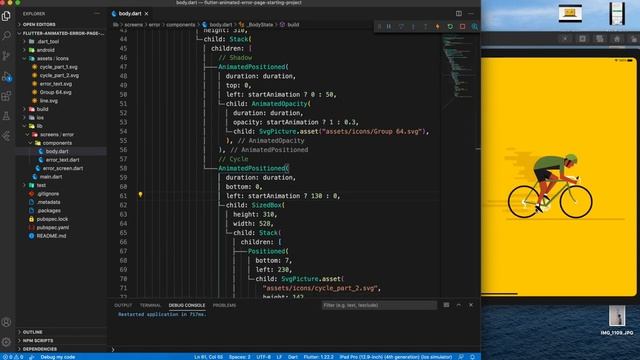Image resolution: width=640 pixels, height=360 pixels.
Task: Switch to the OUTPUT panel tab
Action: point(123,305)
